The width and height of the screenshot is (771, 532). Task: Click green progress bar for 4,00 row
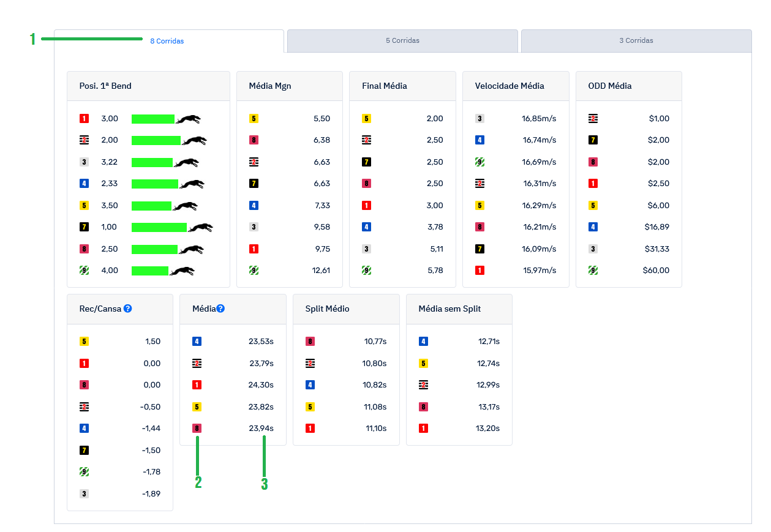click(x=150, y=271)
